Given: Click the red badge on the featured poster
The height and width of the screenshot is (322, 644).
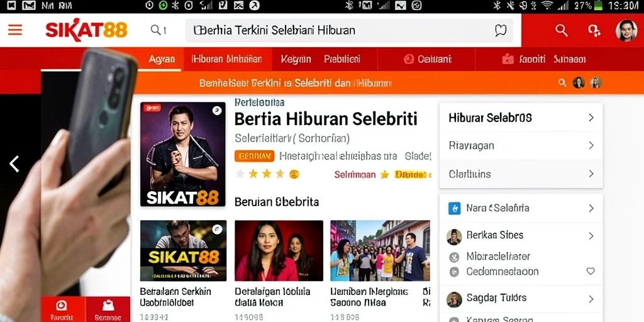Looking at the screenshot, I should pos(152,108).
